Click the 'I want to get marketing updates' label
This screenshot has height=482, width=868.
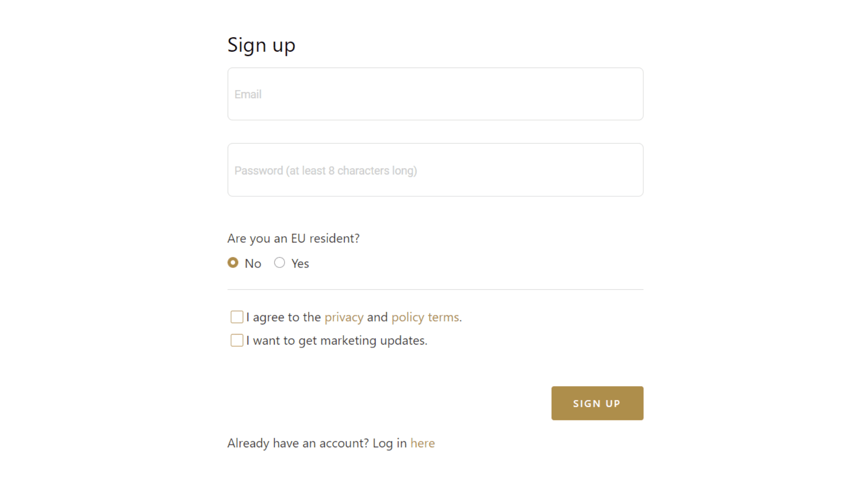337,341
